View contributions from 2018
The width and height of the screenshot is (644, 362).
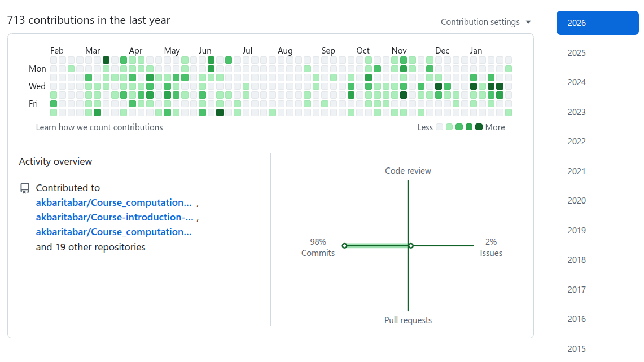pos(577,260)
